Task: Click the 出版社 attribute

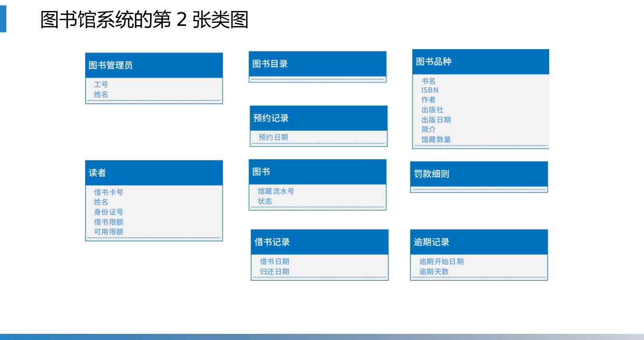Action: tap(432, 110)
